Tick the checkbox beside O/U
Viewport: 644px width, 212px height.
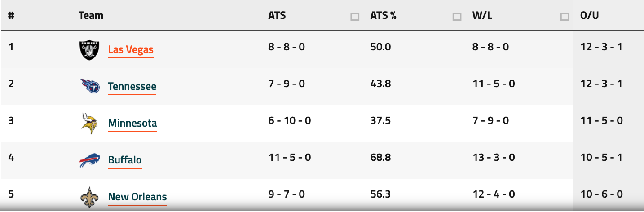(565, 17)
